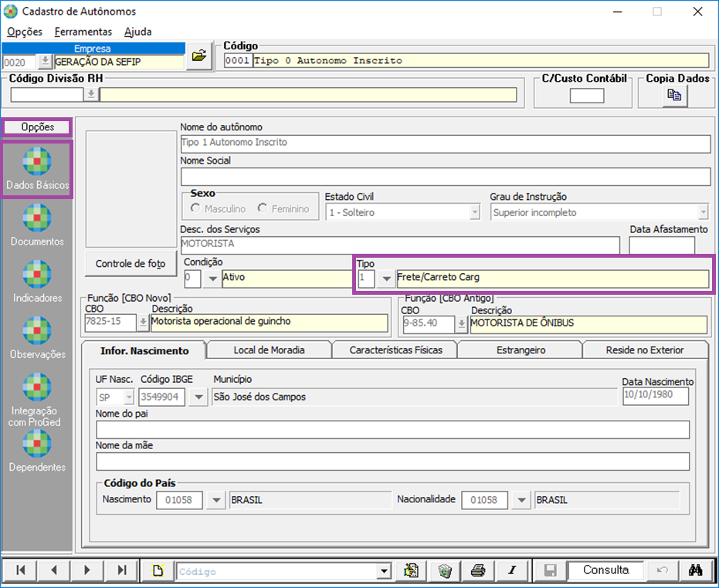Go to the next record
Screen dimensions: 719x588
pyautogui.click(x=87, y=570)
